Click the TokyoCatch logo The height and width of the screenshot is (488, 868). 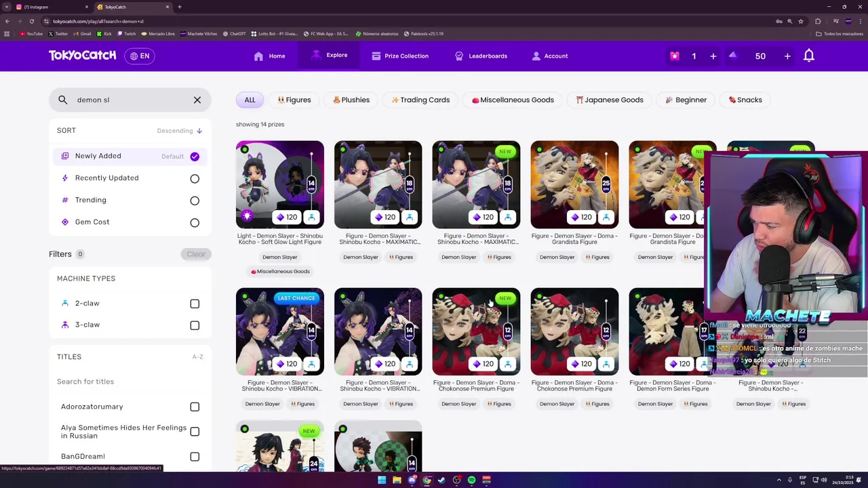[x=82, y=56]
